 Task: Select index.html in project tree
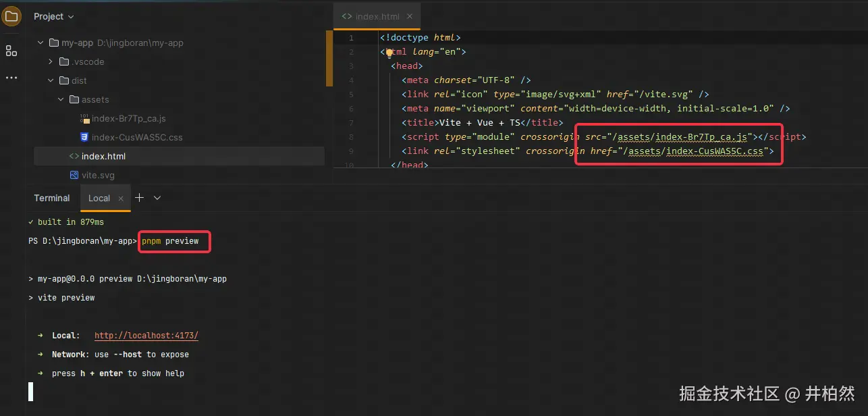(x=179, y=156)
